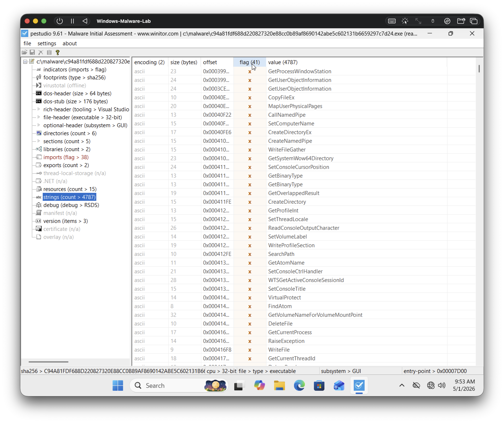Open Microsoft Store from the taskbar

[319, 385]
